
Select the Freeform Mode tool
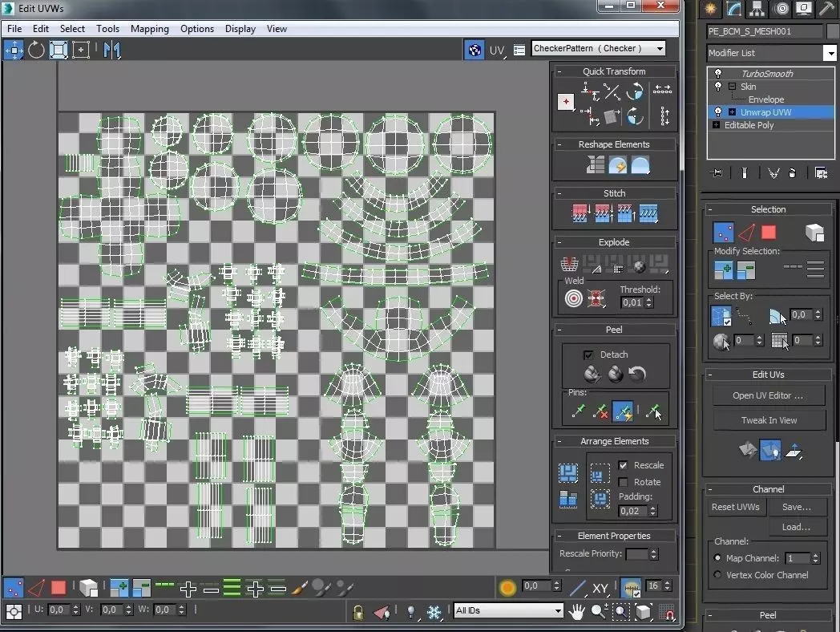(x=81, y=51)
